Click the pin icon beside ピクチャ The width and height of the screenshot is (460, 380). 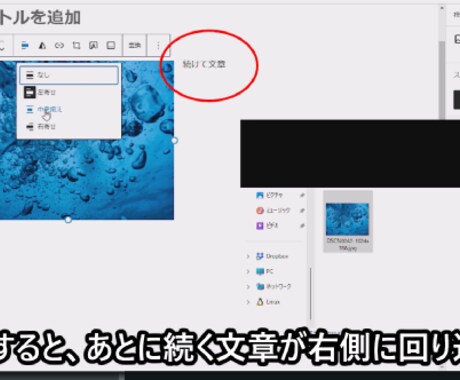click(302, 195)
